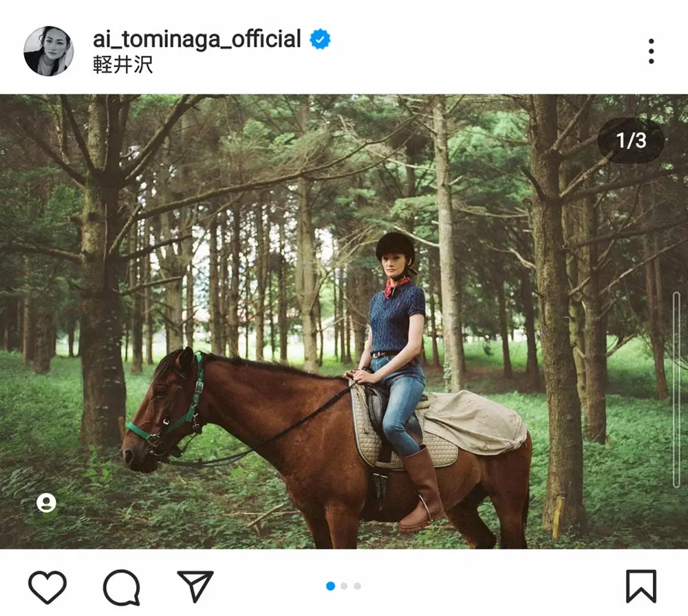Click the rider's black riding helmet

(396, 246)
